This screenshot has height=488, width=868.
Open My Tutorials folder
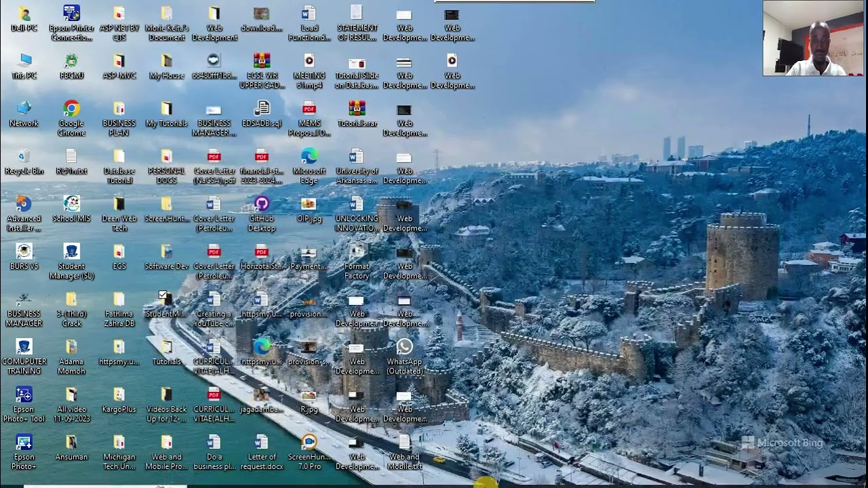pos(166,115)
